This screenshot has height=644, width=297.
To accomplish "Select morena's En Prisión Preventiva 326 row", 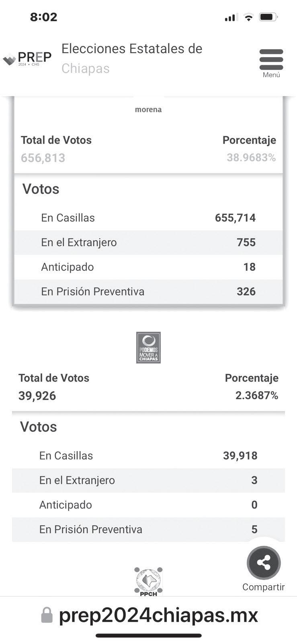I will (x=148, y=291).
